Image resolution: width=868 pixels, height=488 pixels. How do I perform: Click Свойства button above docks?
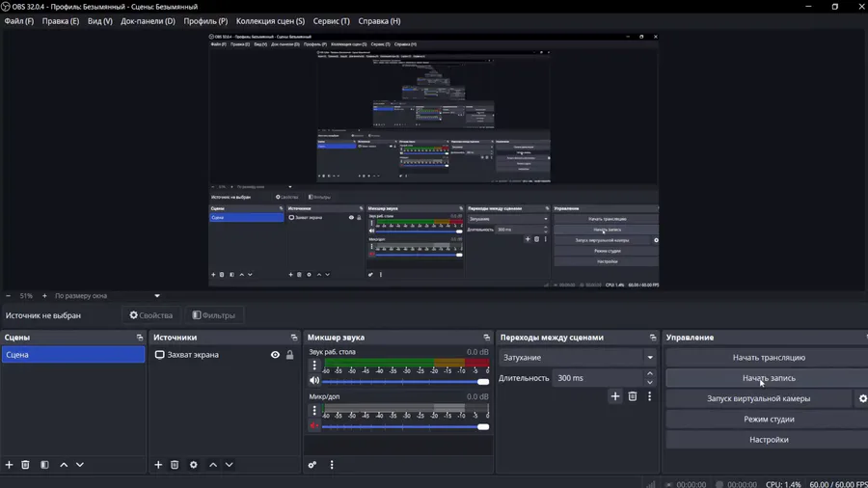click(151, 315)
